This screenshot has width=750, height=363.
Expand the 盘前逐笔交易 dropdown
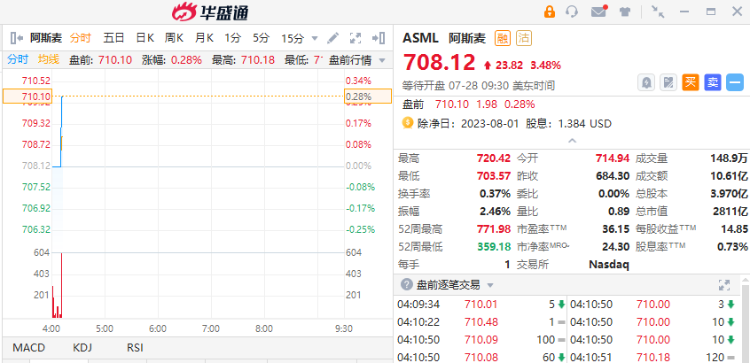pos(490,286)
